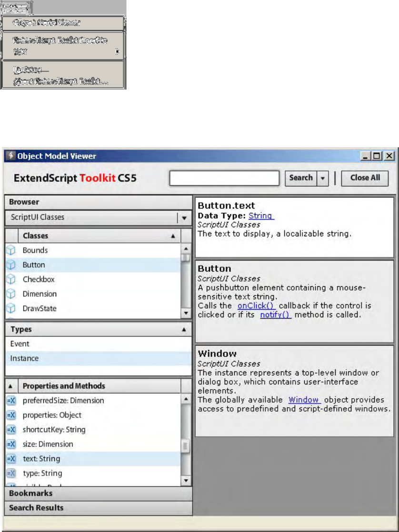Open the SDK submenu in Help menu
This screenshot has height=532, width=399.
pyautogui.click(x=63, y=51)
